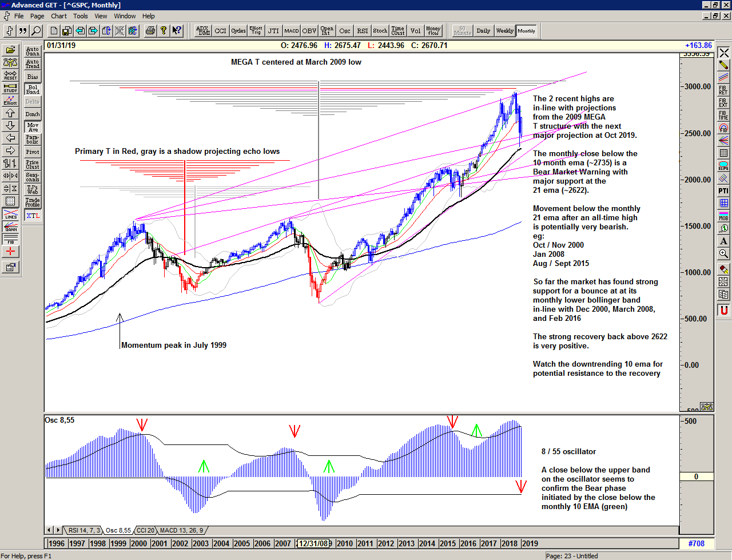Click the MACD study button

click(x=292, y=31)
